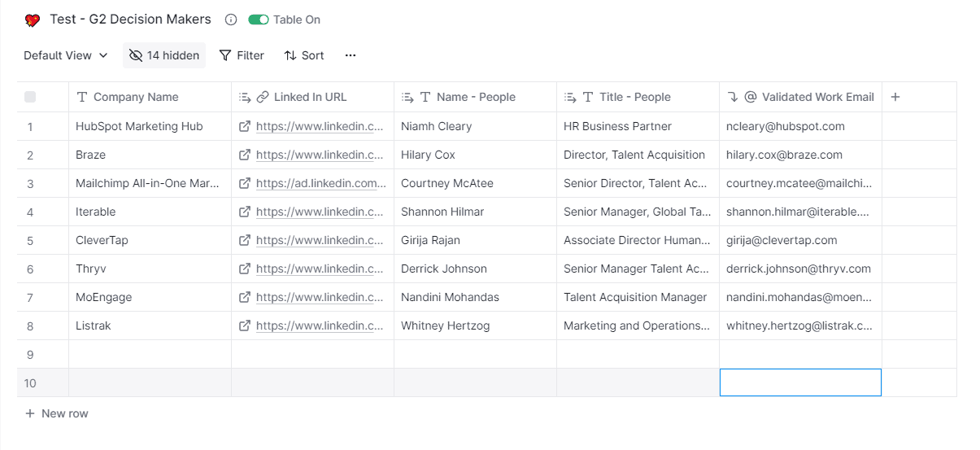Check the select-all rows checkbox
The image size is (980, 450).
coord(30,97)
